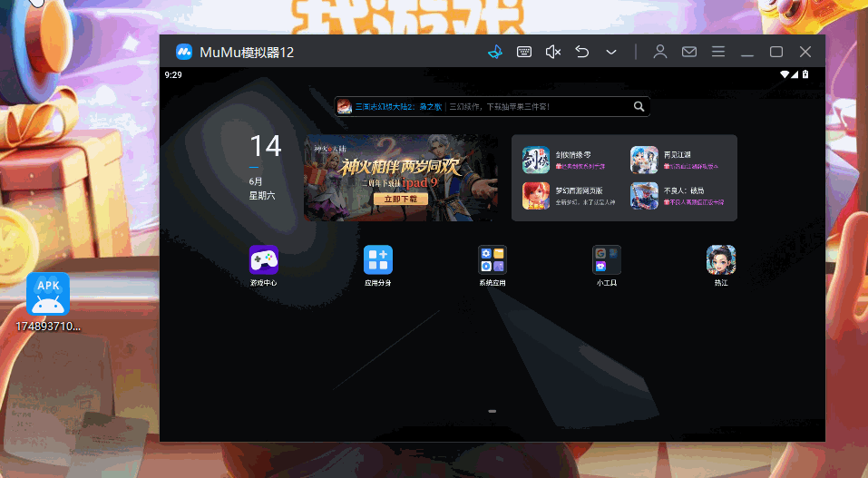Click the game icon inside search bar
The width and height of the screenshot is (868, 478).
(345, 106)
